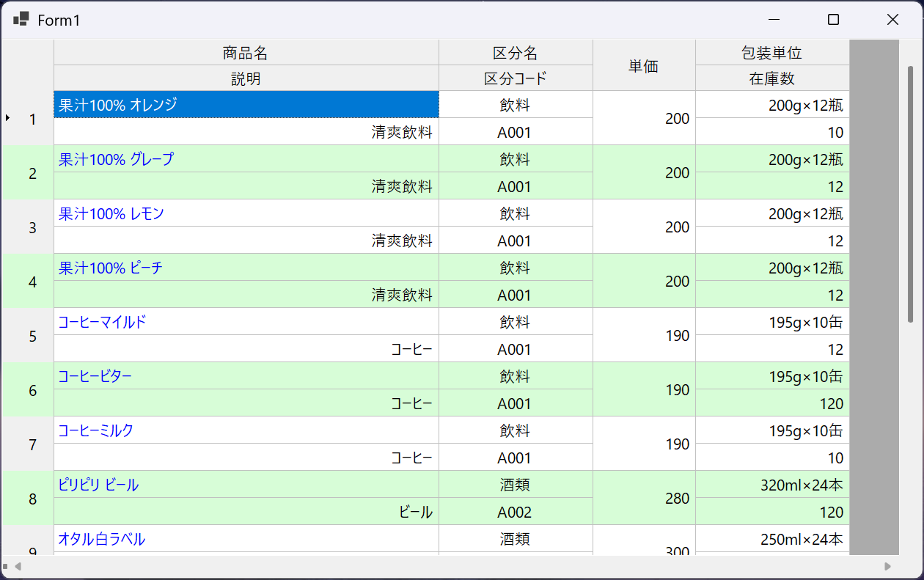Screen dimensions: 924x580
Task: Open the コーヒービター link cell
Action: point(246,375)
